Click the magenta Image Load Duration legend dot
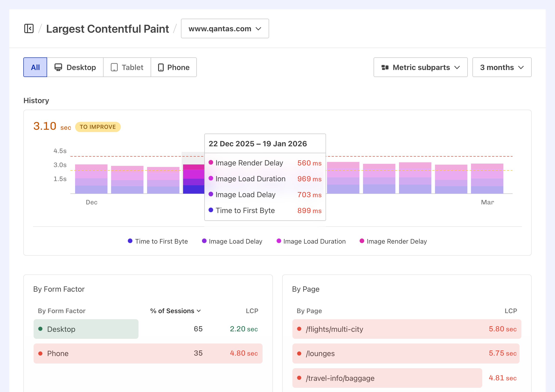 pos(279,241)
